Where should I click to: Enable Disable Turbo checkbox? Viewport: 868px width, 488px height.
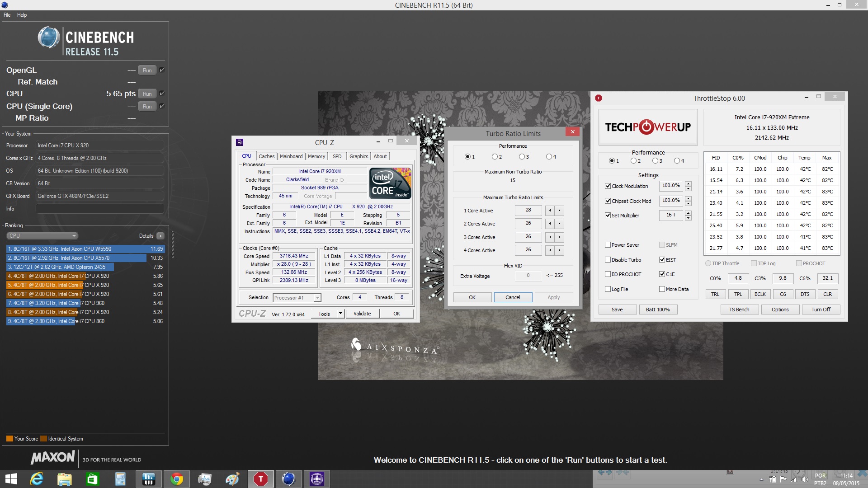pyautogui.click(x=608, y=260)
